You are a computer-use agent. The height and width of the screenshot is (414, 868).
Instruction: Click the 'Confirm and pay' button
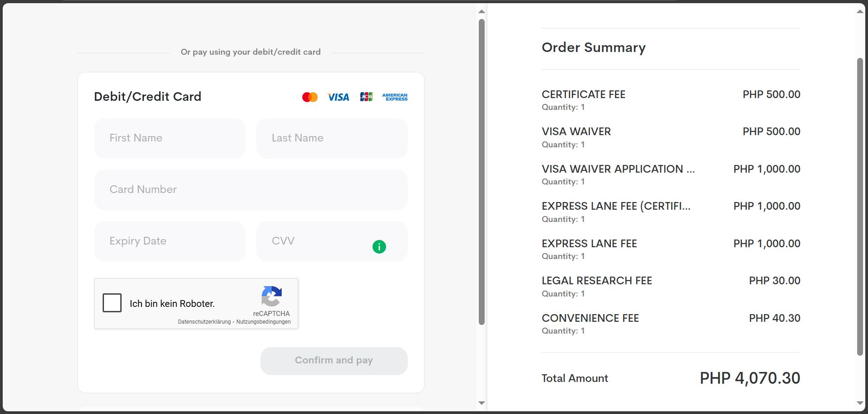point(334,360)
